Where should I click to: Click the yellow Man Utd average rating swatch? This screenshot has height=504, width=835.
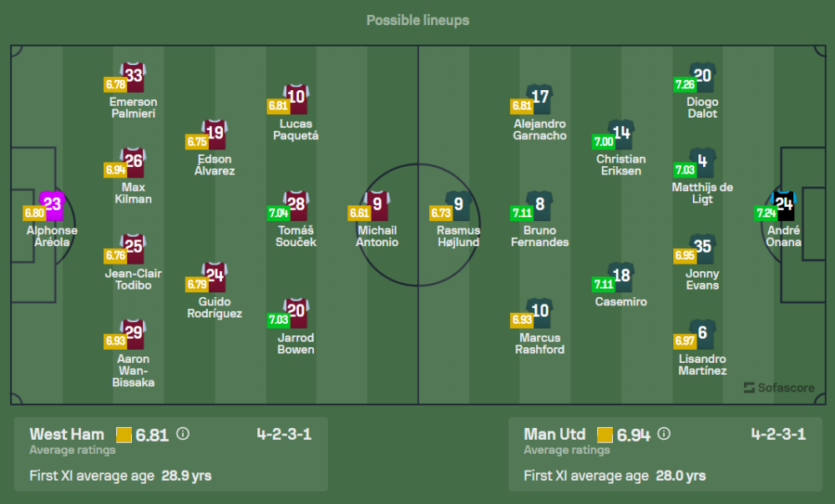click(x=605, y=435)
